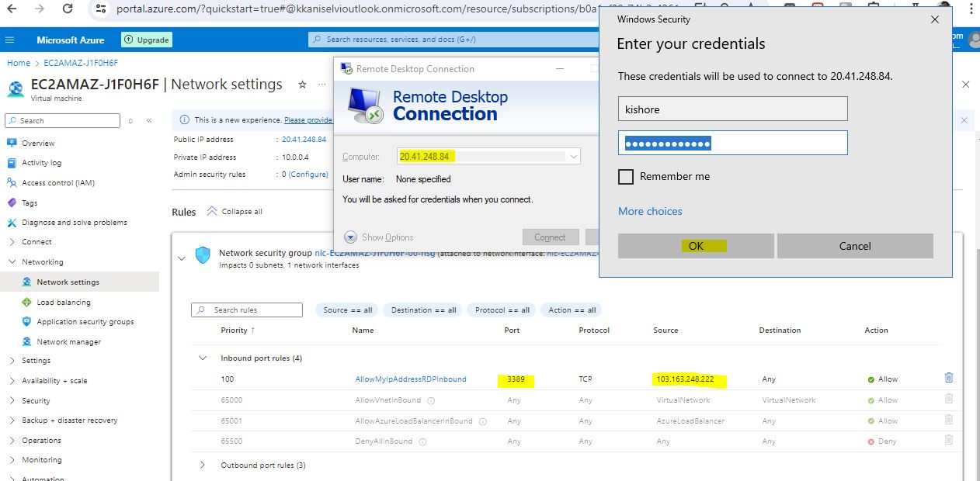
Task: Click the favorite star next to Network settings
Action: coord(302,85)
